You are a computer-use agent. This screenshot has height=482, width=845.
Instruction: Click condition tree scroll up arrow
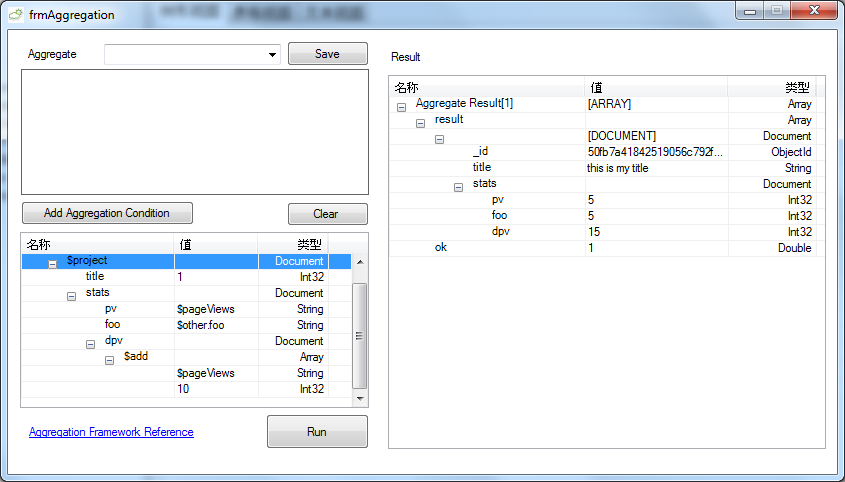pos(360,262)
